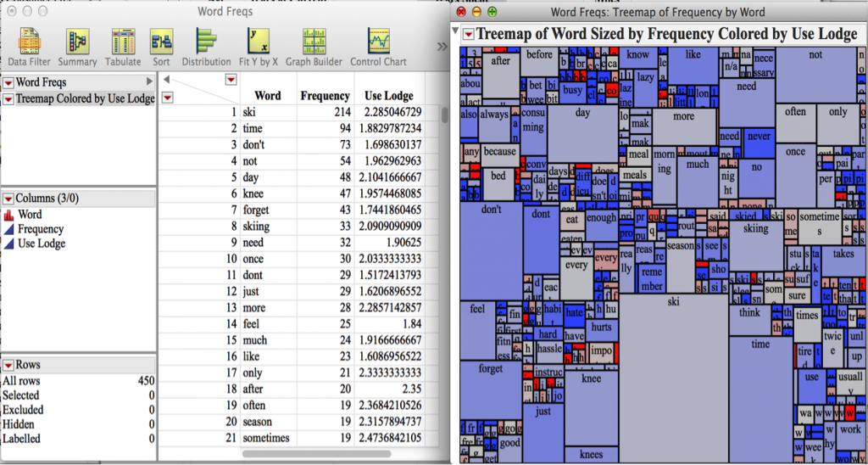Open the Control Chart tool
Viewport: 868px width, 465px height.
(378, 48)
